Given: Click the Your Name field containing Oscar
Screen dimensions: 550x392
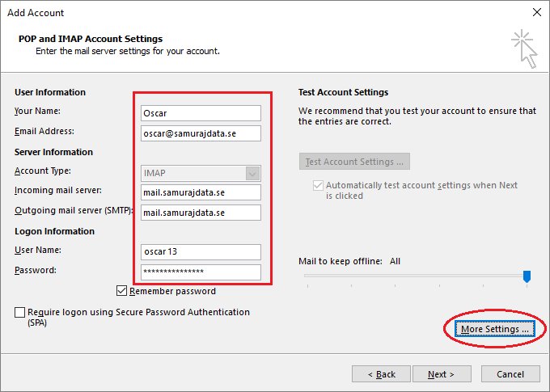Looking at the screenshot, I should 201,113.
